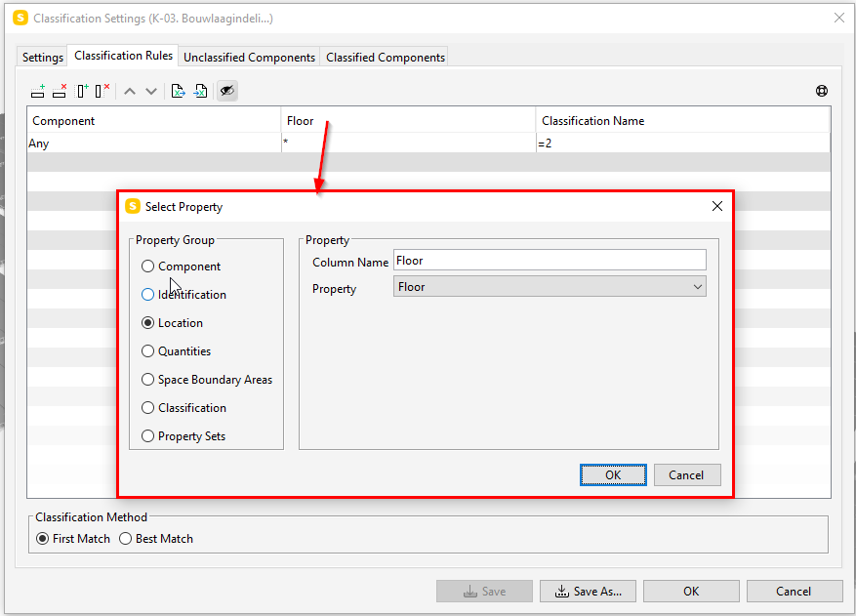
Task: Move the rule down with the down arrow
Action: click(151, 91)
